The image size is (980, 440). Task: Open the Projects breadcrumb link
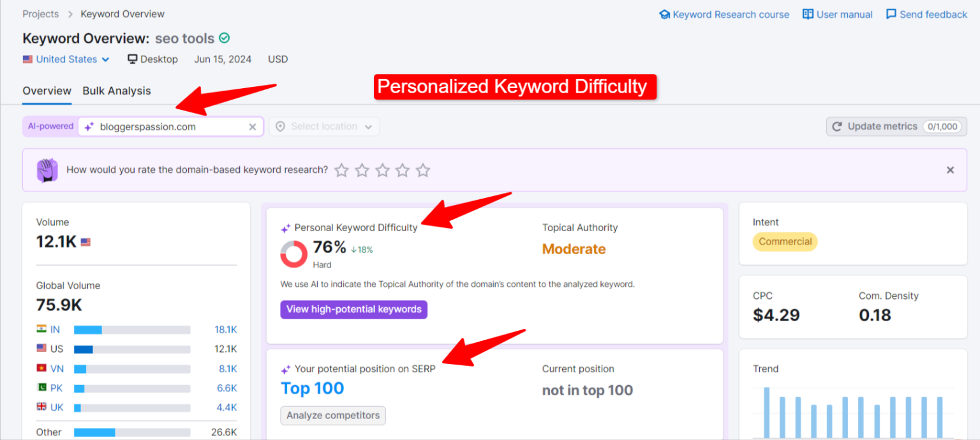pos(40,13)
